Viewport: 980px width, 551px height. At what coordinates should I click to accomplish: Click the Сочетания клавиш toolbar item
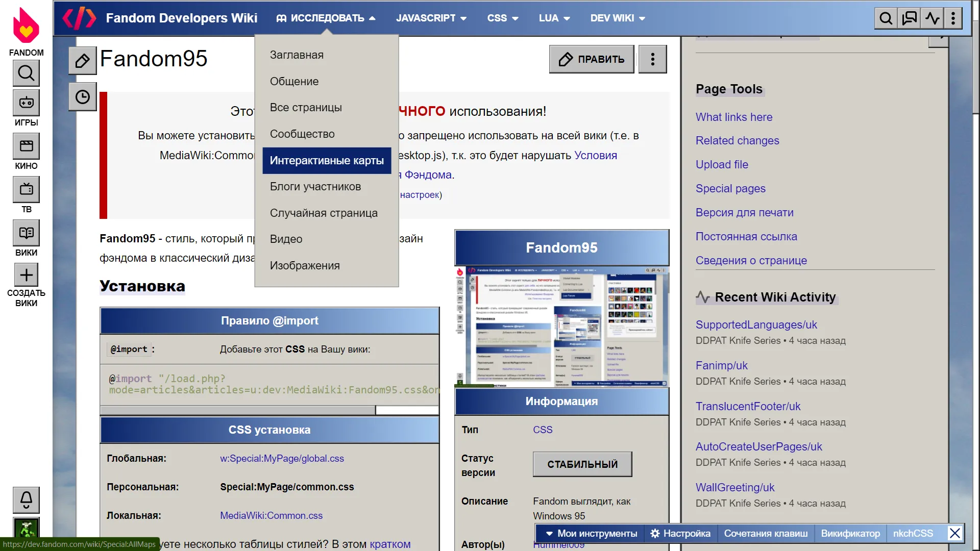click(766, 533)
